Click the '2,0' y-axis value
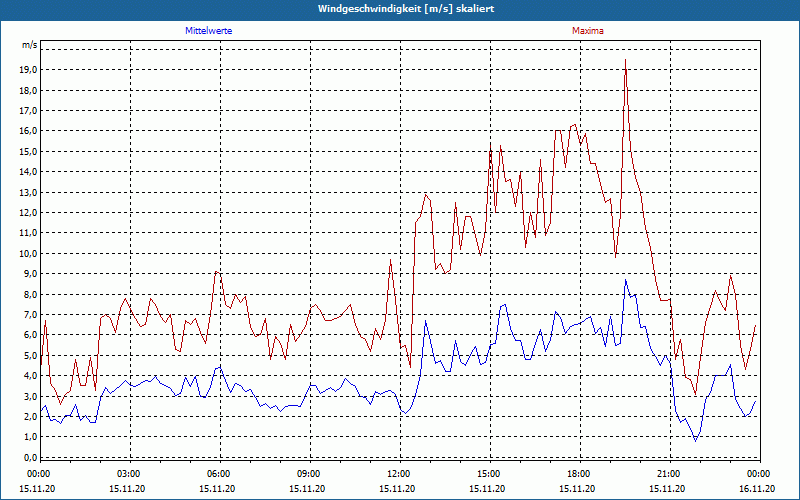 tap(31, 417)
